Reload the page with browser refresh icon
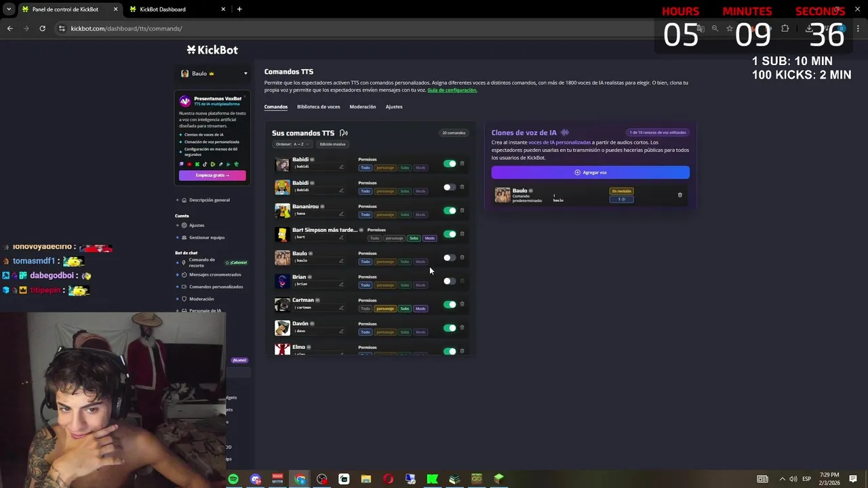 tap(42, 28)
